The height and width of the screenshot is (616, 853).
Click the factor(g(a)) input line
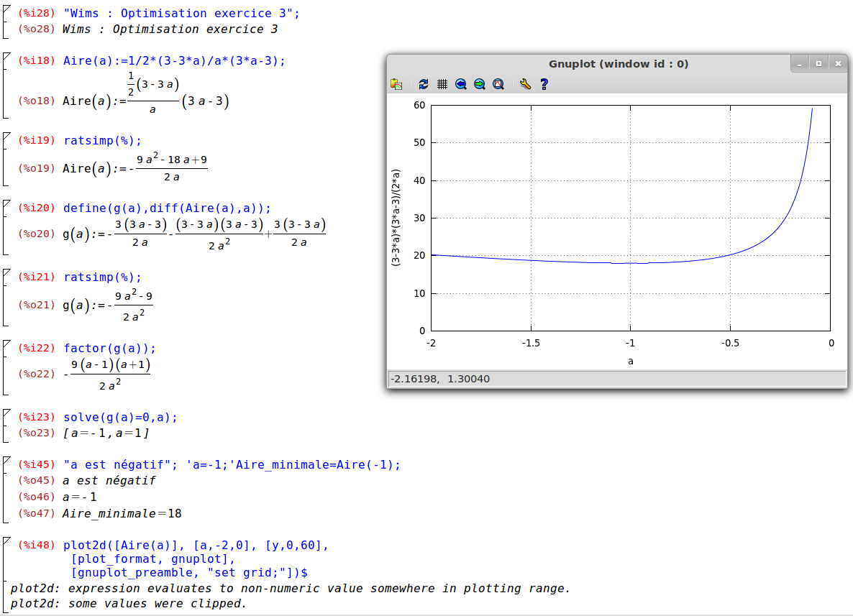tap(109, 349)
